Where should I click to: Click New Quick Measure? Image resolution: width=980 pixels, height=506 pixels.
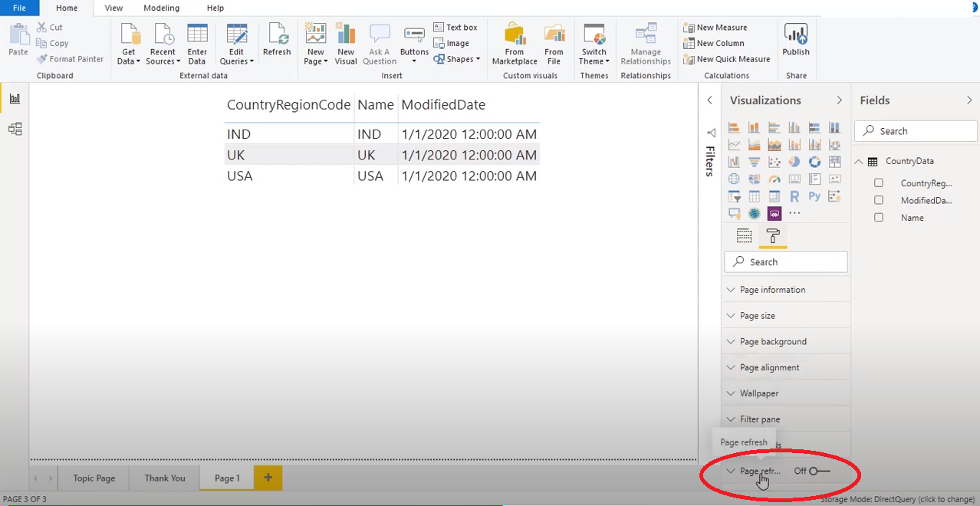[726, 59]
